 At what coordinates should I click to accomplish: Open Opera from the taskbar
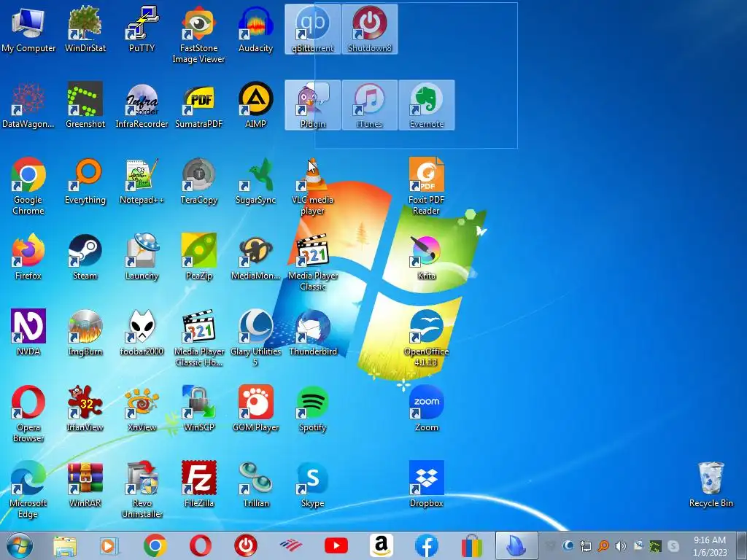click(x=200, y=545)
